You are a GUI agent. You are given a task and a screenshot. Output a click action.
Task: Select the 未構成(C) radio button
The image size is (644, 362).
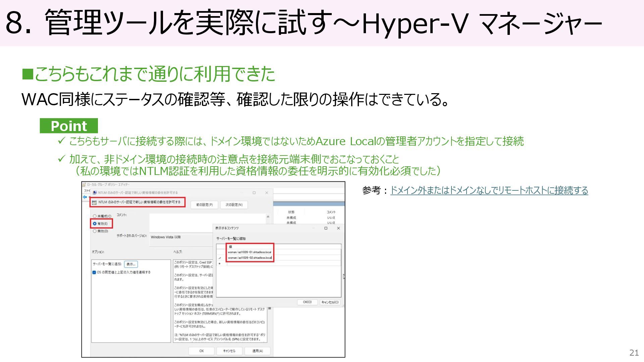click(x=95, y=216)
